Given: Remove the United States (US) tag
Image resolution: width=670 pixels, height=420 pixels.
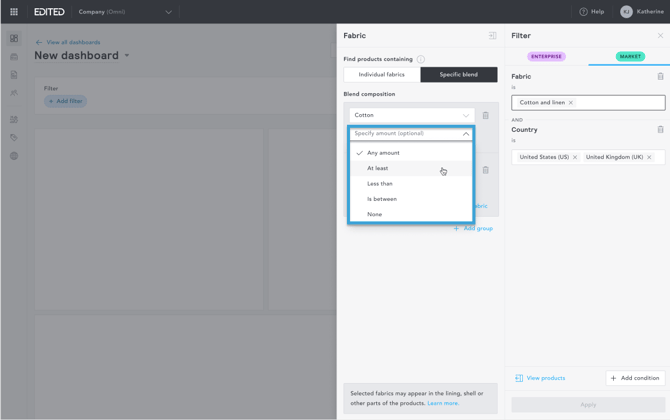Looking at the screenshot, I should tap(575, 157).
